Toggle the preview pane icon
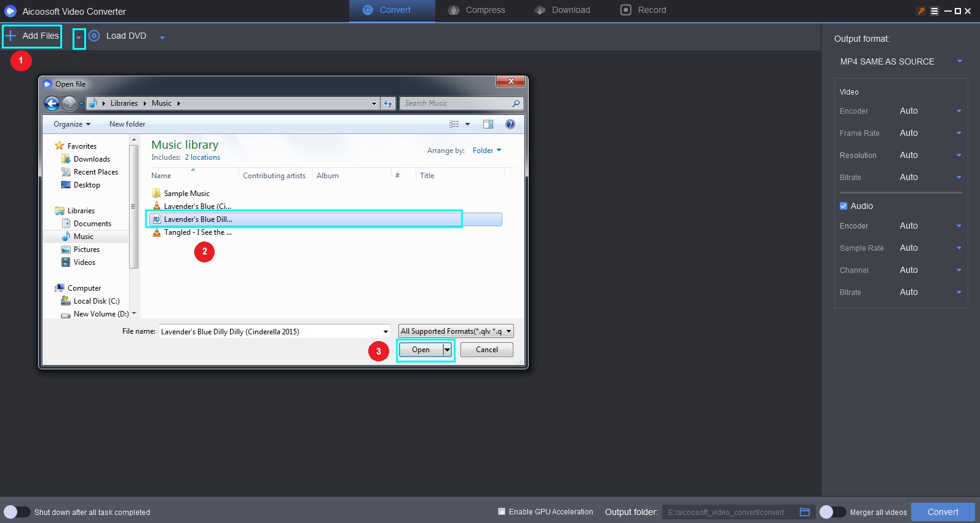The image size is (980, 523). [488, 124]
